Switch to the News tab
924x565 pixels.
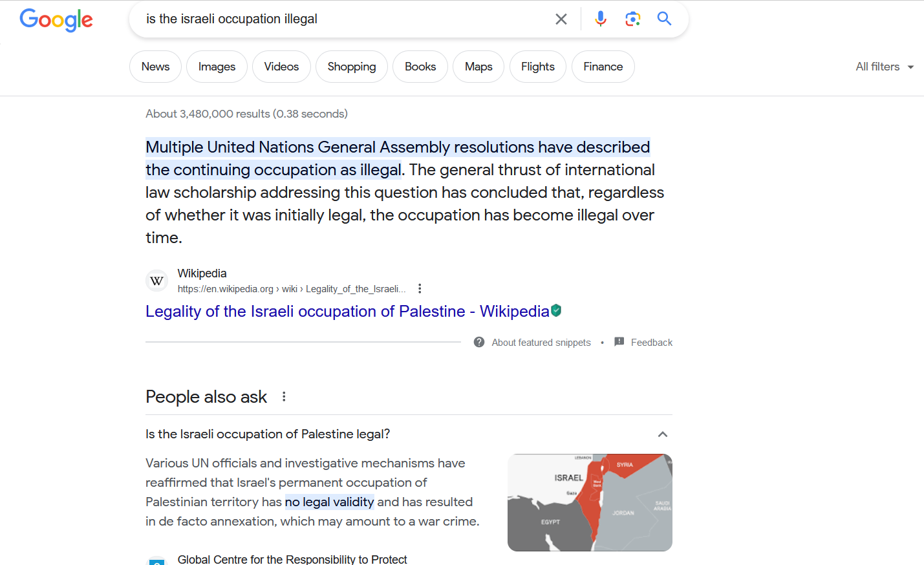point(155,67)
